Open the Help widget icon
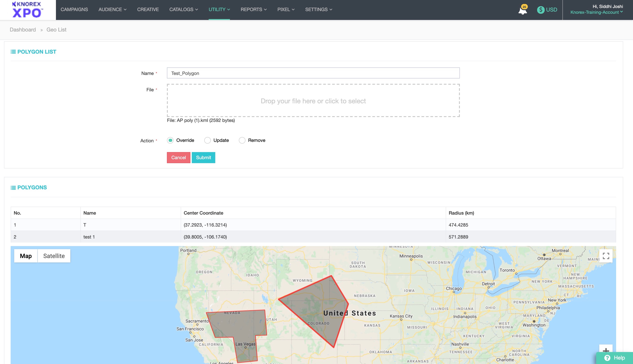 [607, 358]
